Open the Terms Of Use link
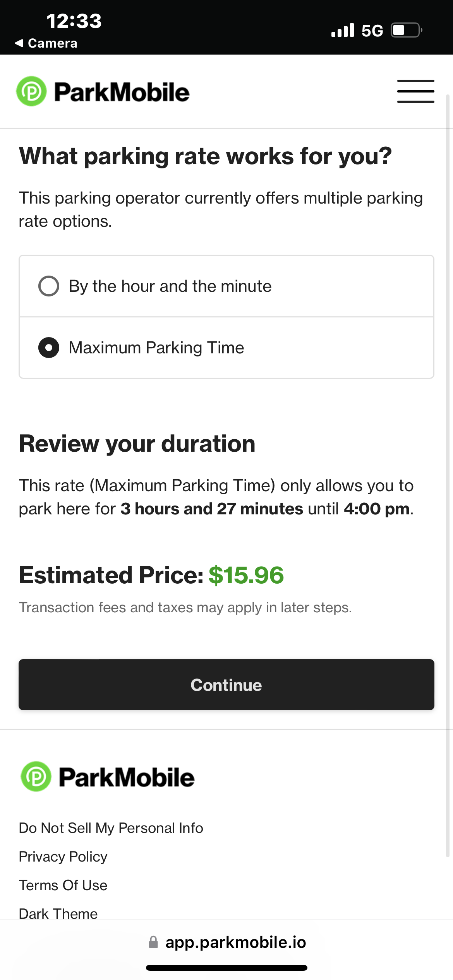The width and height of the screenshot is (453, 980). click(x=63, y=885)
